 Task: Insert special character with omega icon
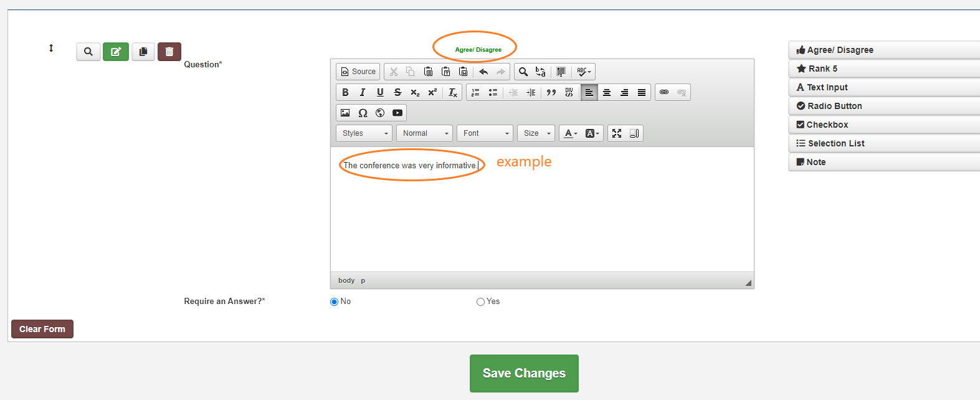pos(363,113)
